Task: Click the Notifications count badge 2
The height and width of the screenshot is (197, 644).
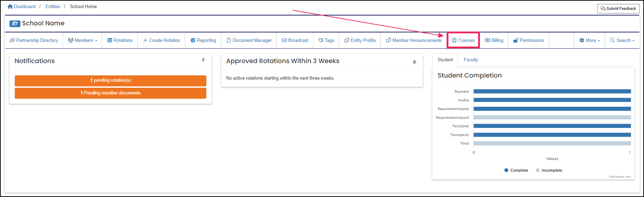Action: [203, 60]
